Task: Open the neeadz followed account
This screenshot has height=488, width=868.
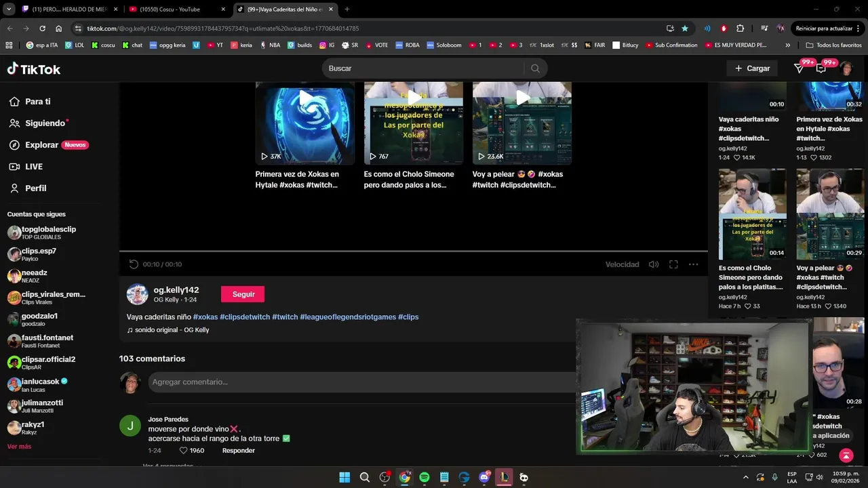Action: (27, 276)
